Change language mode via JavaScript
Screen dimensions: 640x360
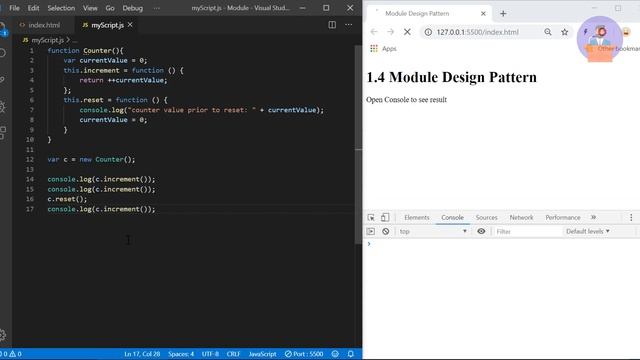pos(262,354)
